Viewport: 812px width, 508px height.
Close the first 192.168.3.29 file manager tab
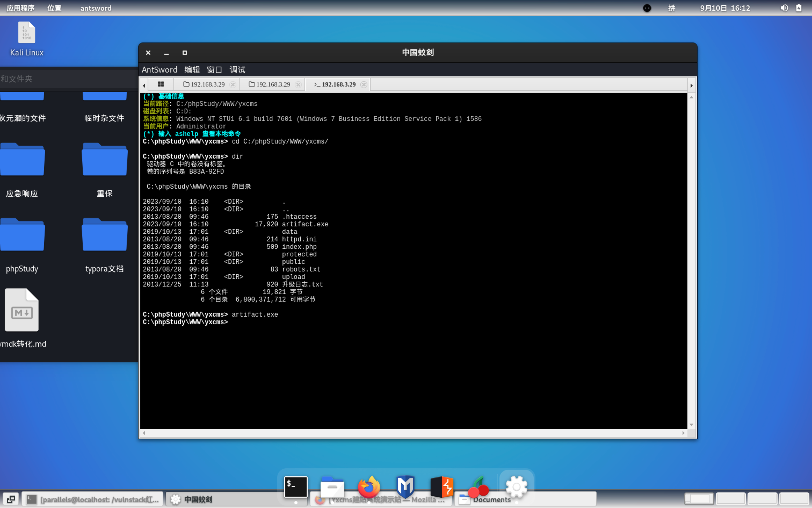233,84
